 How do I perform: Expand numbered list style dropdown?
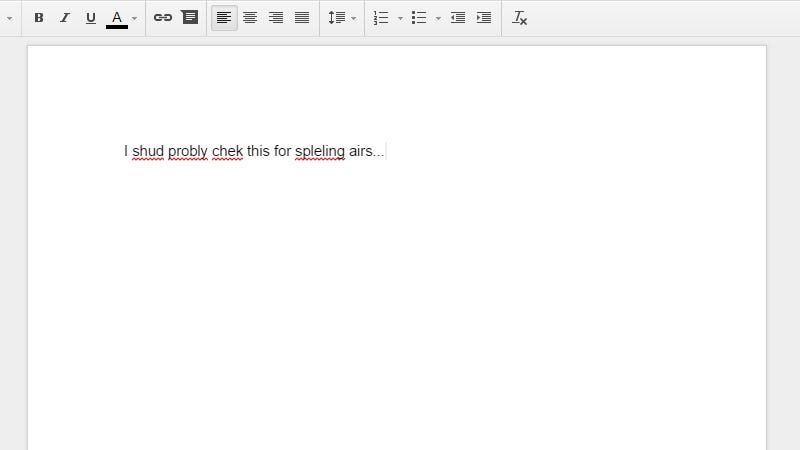[x=400, y=18]
